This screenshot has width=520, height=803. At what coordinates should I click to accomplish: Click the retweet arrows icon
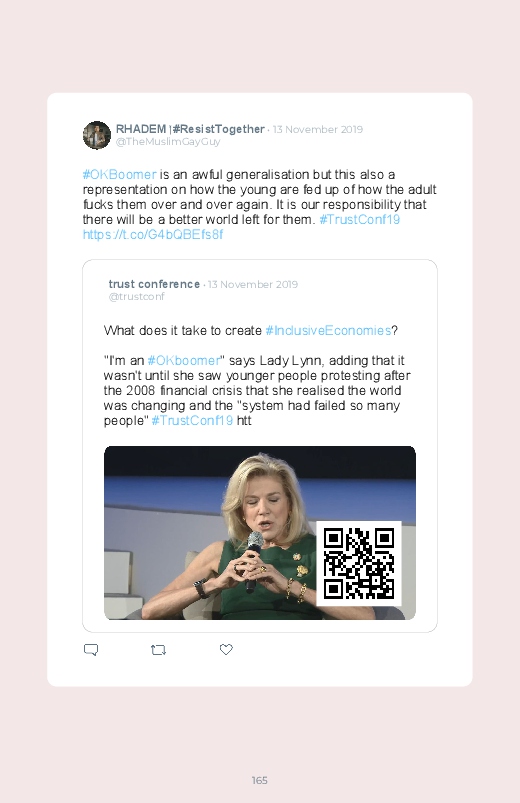[x=158, y=650]
